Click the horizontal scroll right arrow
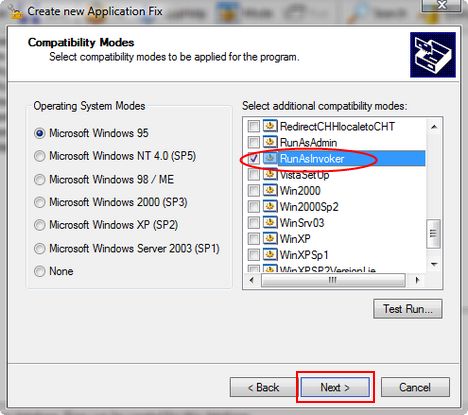Image resolution: width=468 pixels, height=415 pixels. (x=417, y=280)
